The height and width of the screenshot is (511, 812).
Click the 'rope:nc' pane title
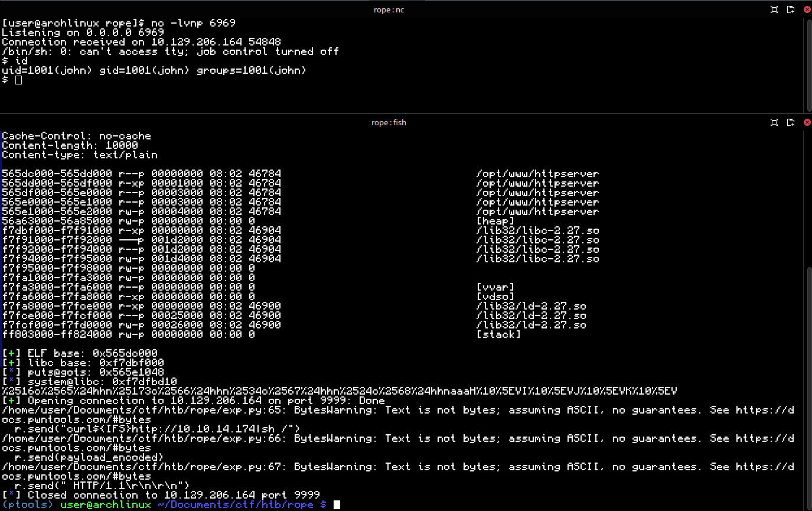[389, 9]
